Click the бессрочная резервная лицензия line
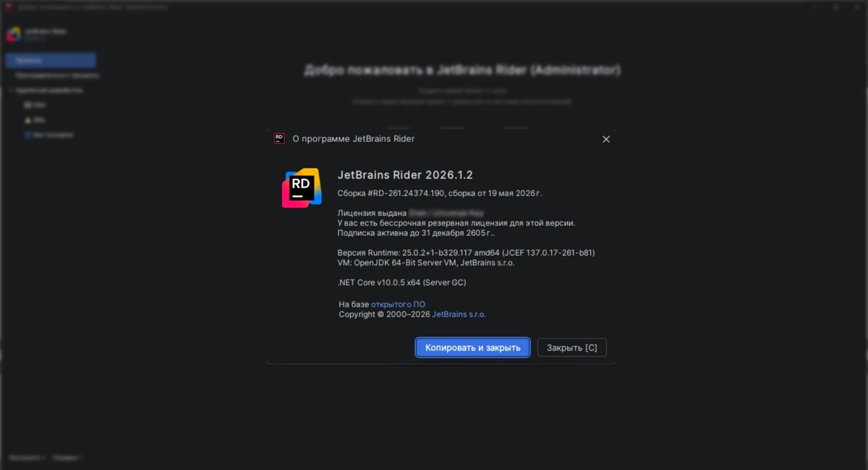The image size is (868, 470). tap(456, 223)
